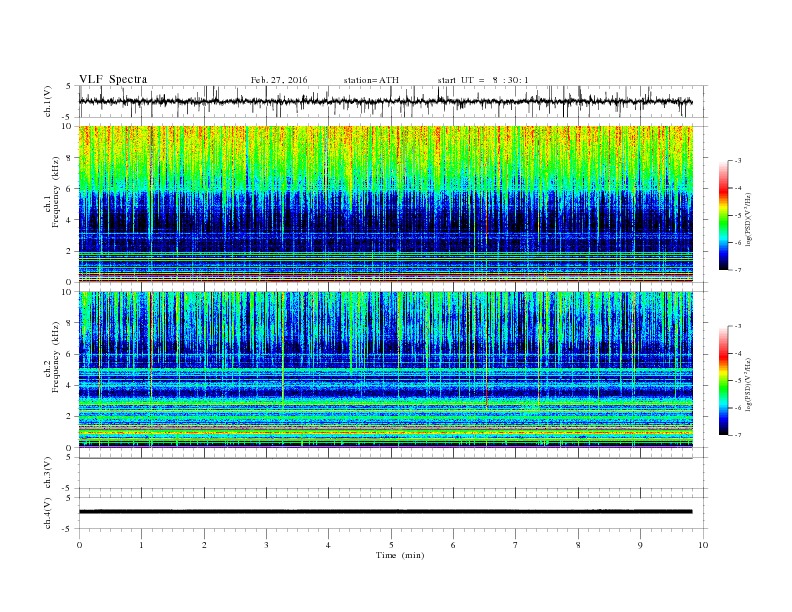
Task: Click the ch.2 colorbar "log(PSD)(V²/Hz)" label
Action: pos(748,384)
